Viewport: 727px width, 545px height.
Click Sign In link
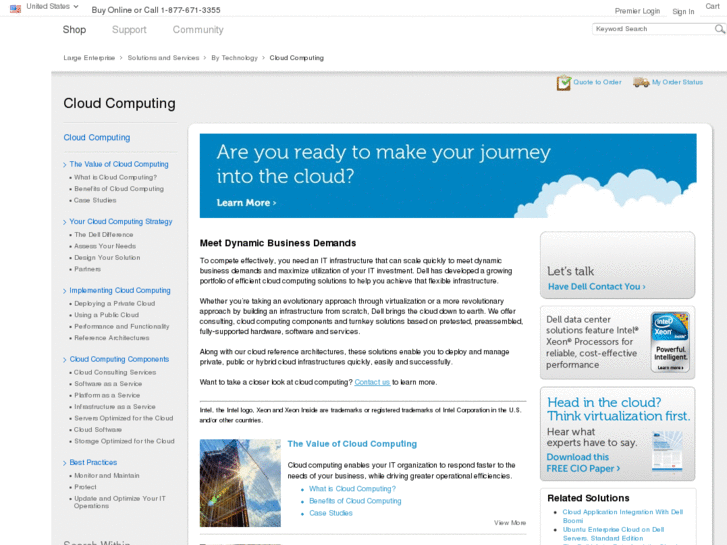pyautogui.click(x=683, y=12)
